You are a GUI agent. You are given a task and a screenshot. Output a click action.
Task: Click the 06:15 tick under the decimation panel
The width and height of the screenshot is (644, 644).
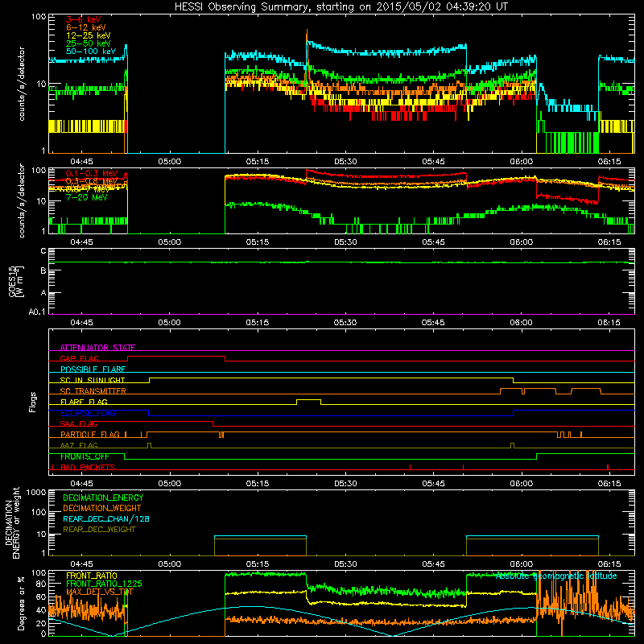click(x=609, y=564)
